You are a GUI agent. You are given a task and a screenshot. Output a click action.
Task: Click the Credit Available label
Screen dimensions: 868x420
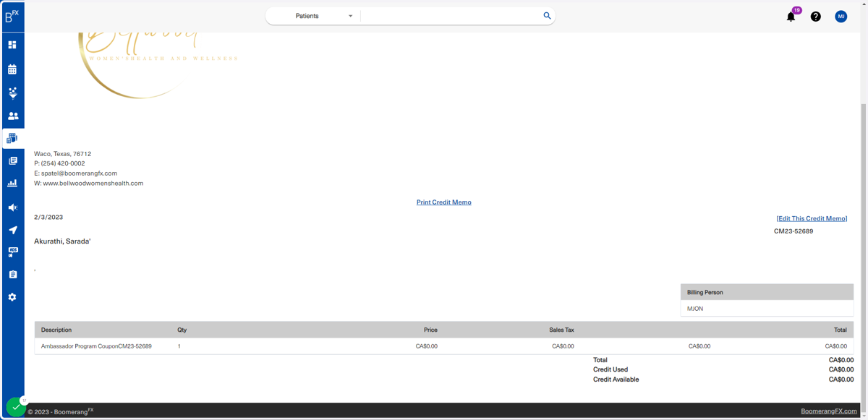tap(616, 380)
